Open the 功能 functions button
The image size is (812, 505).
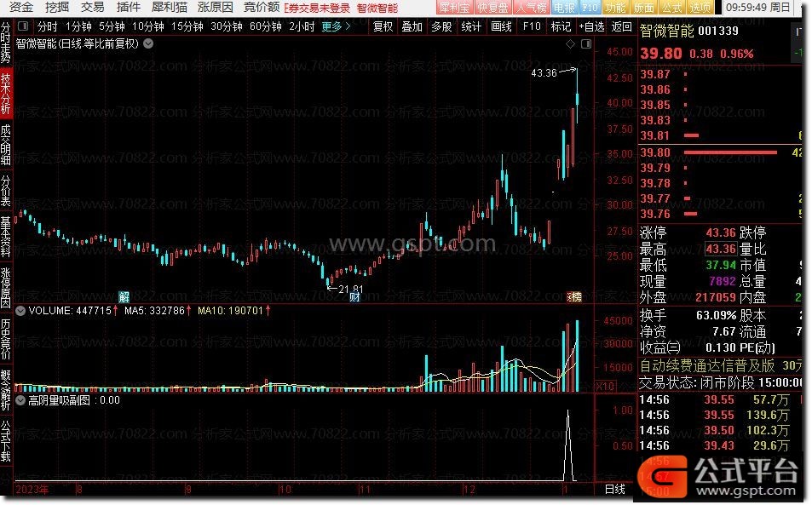pyautogui.click(x=615, y=8)
